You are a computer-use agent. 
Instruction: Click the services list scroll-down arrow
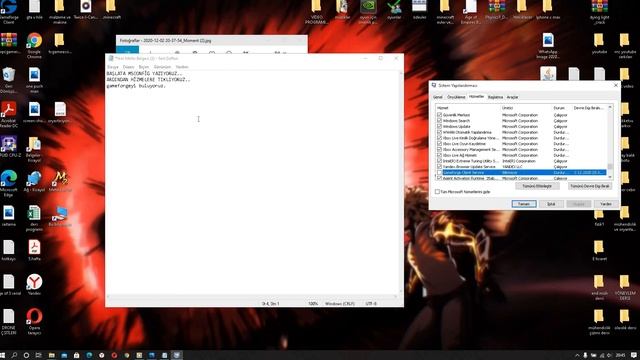click(610, 177)
